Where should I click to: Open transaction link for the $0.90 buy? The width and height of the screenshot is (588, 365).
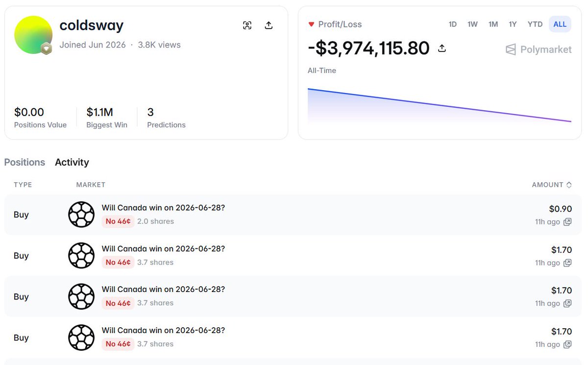567,222
